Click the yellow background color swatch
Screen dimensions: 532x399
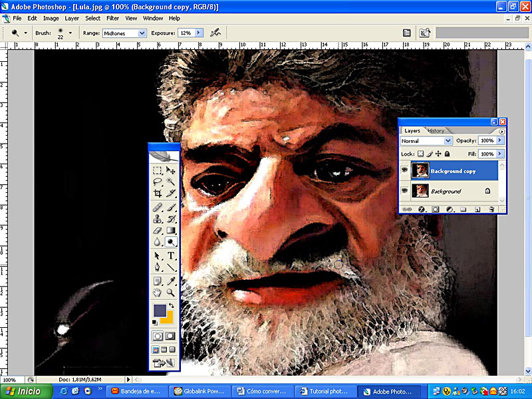coord(167,317)
